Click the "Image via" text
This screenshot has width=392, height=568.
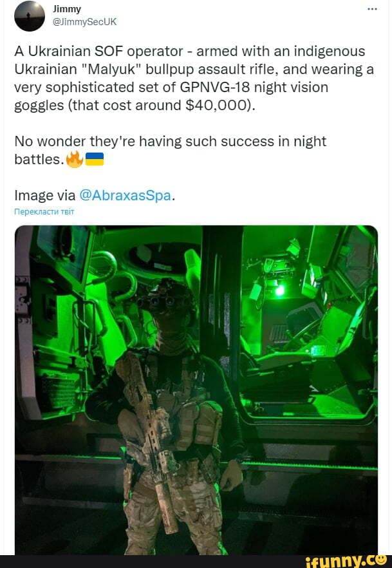pyautogui.click(x=45, y=196)
